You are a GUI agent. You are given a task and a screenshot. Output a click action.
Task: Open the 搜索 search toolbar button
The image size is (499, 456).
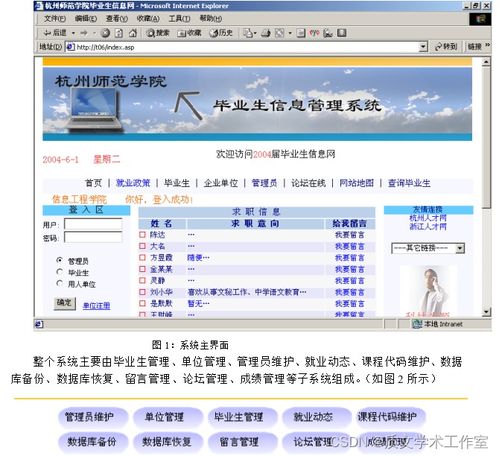click(158, 33)
